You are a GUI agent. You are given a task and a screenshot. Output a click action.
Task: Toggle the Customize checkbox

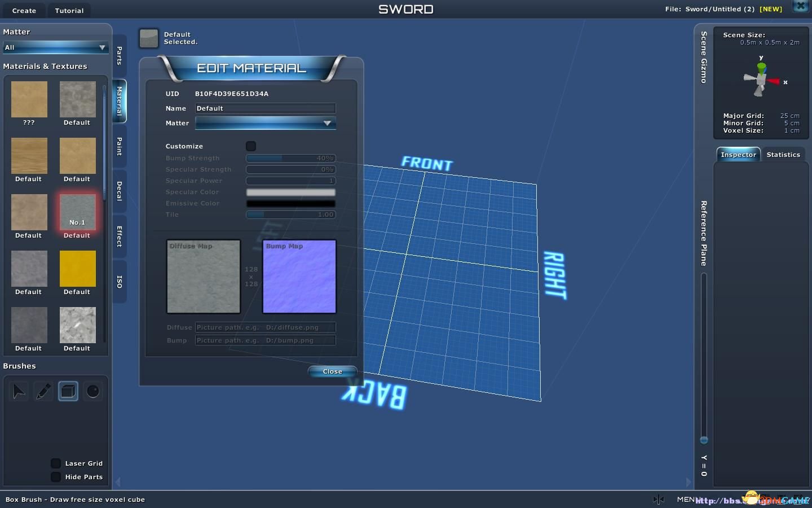[251, 146]
